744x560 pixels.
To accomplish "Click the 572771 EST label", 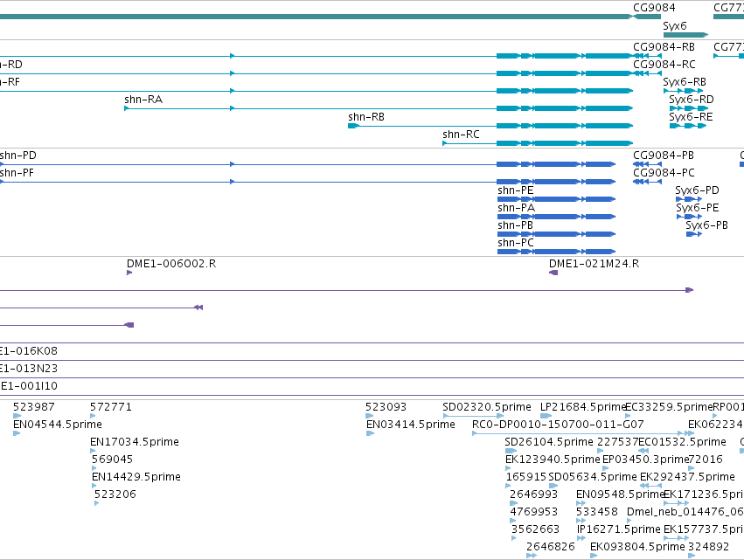I will [111, 407].
